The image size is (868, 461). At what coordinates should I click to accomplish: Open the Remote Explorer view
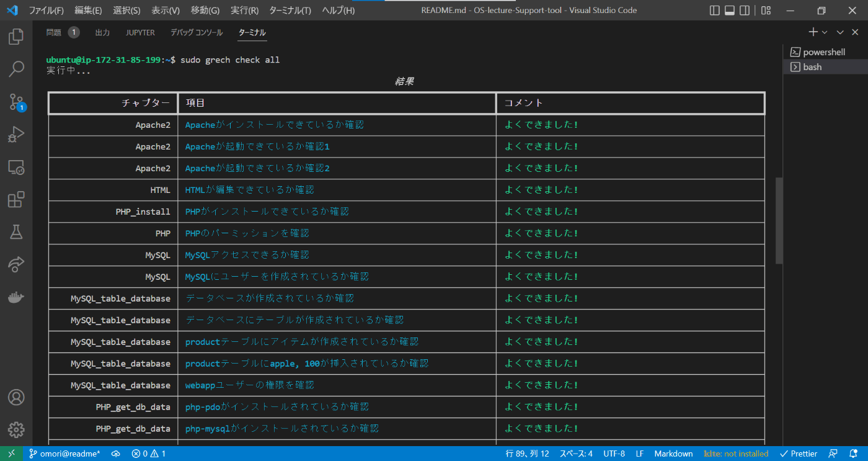pyautogui.click(x=16, y=167)
